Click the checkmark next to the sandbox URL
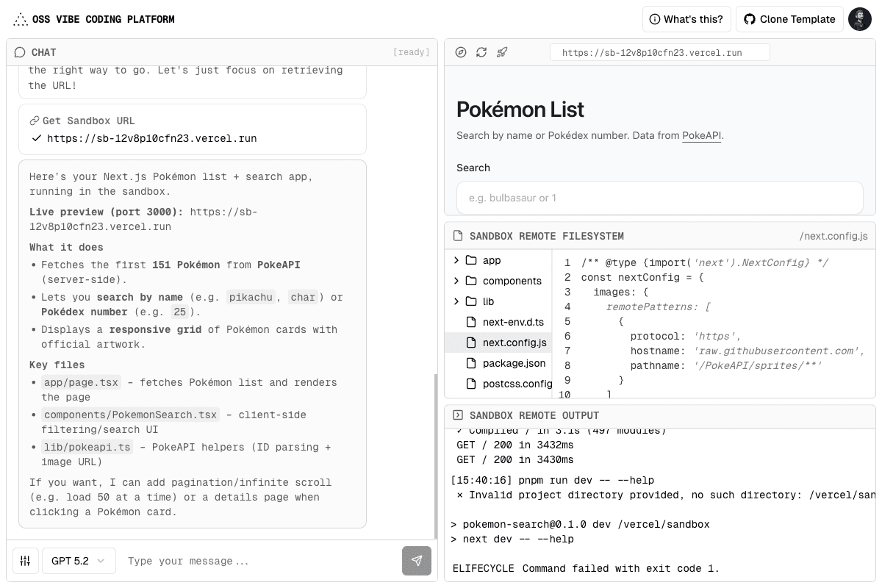The height and width of the screenshot is (588, 882). pos(37,138)
